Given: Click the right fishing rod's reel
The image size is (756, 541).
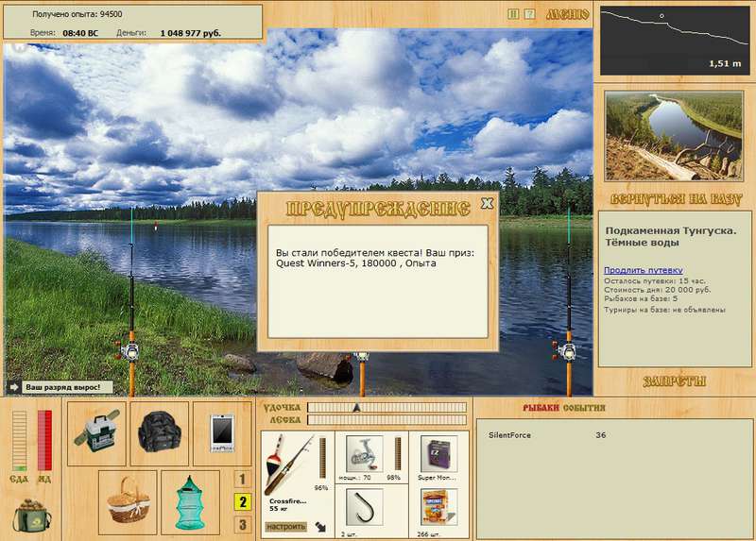Looking at the screenshot, I should pos(565,350).
